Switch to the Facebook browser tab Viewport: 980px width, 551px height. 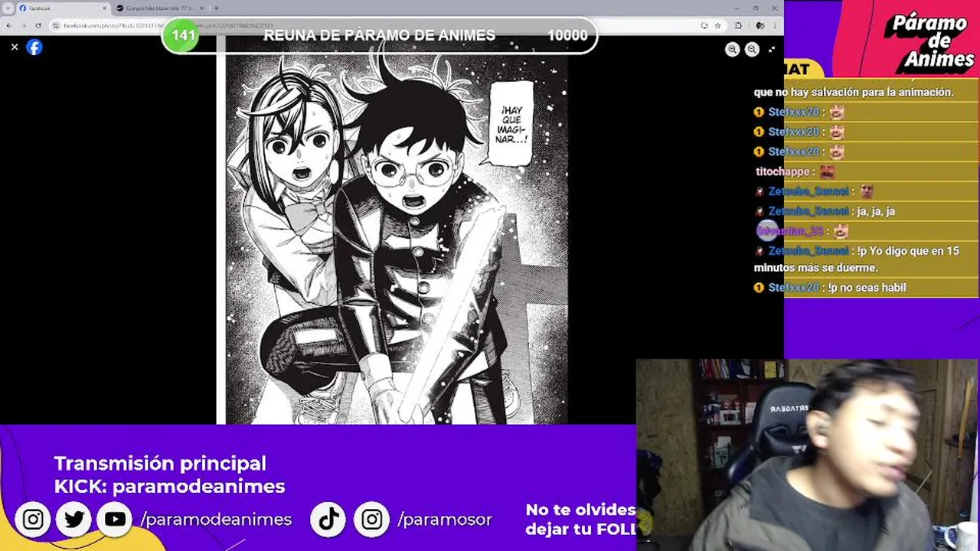tap(62, 8)
